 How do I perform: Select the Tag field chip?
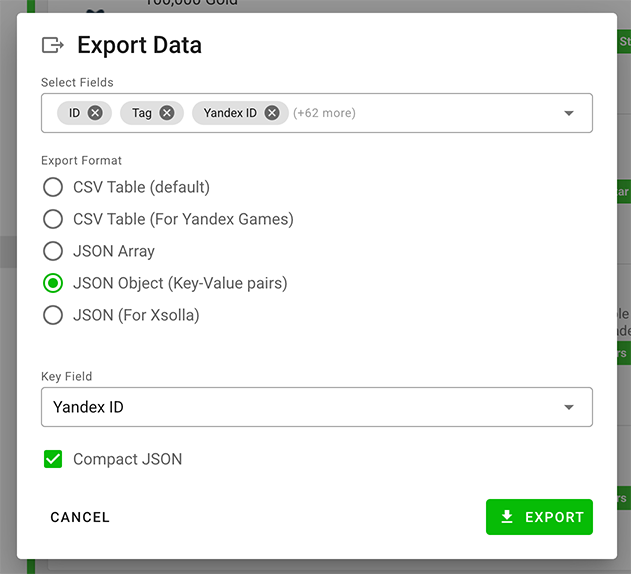click(142, 113)
